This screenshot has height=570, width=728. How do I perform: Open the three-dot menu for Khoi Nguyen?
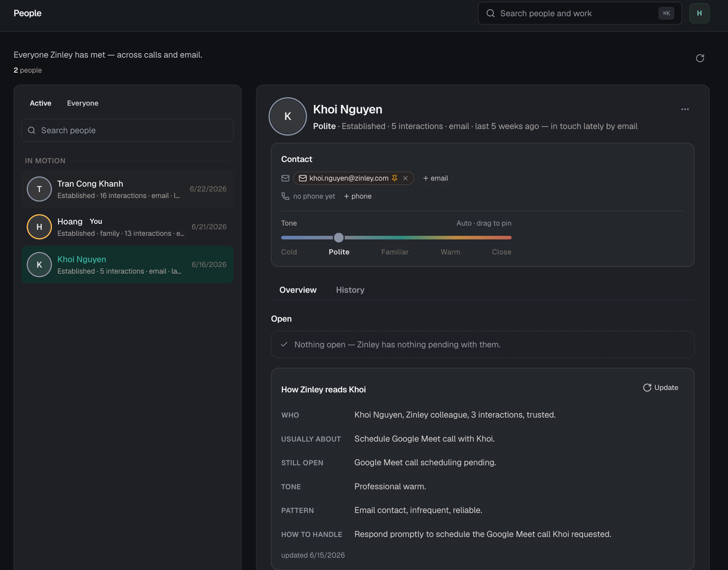685,109
